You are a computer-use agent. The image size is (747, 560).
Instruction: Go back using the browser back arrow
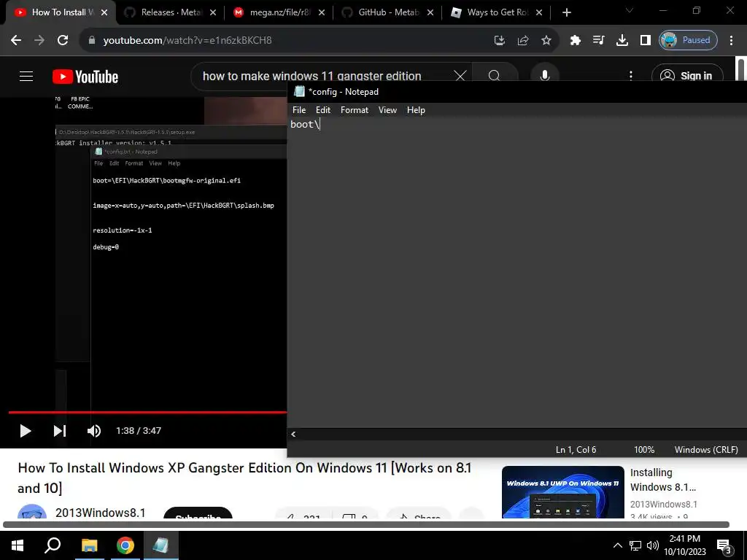16,41
